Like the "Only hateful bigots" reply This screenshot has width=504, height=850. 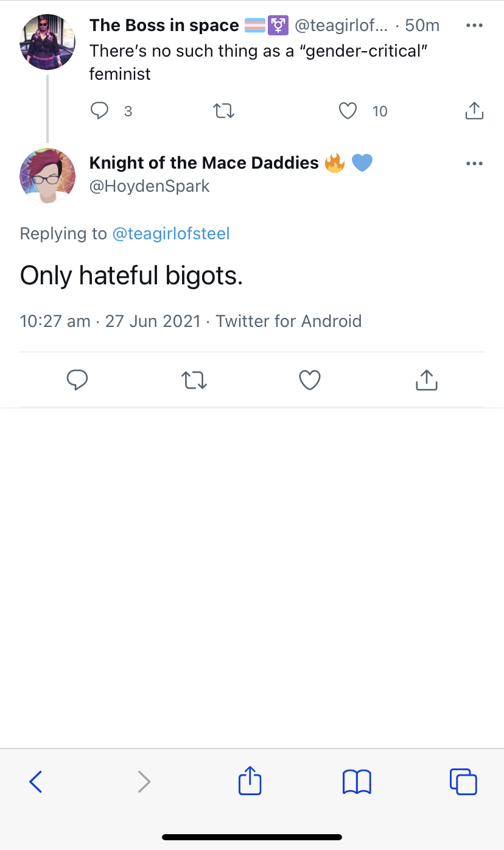click(x=310, y=380)
